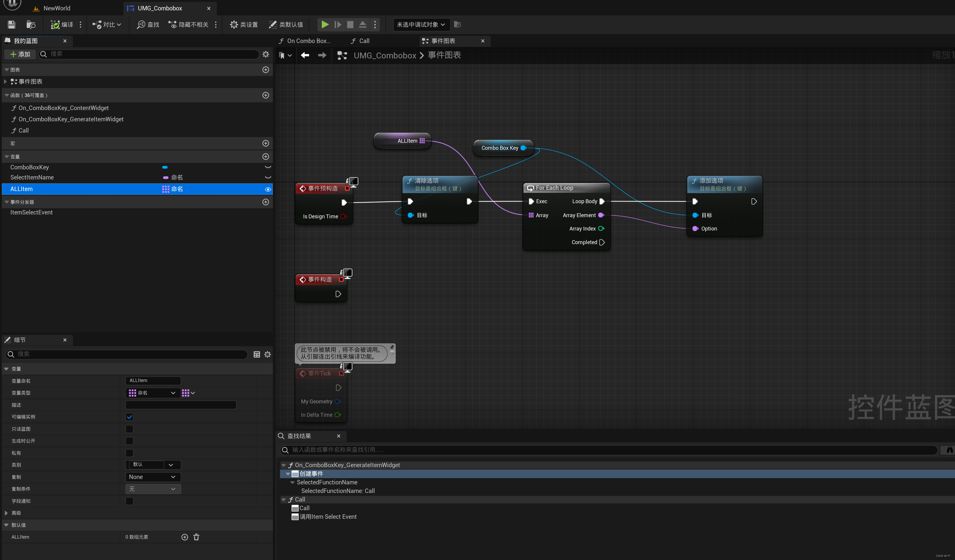Open the Browse to asset icon
955x560 pixels.
tap(31, 25)
